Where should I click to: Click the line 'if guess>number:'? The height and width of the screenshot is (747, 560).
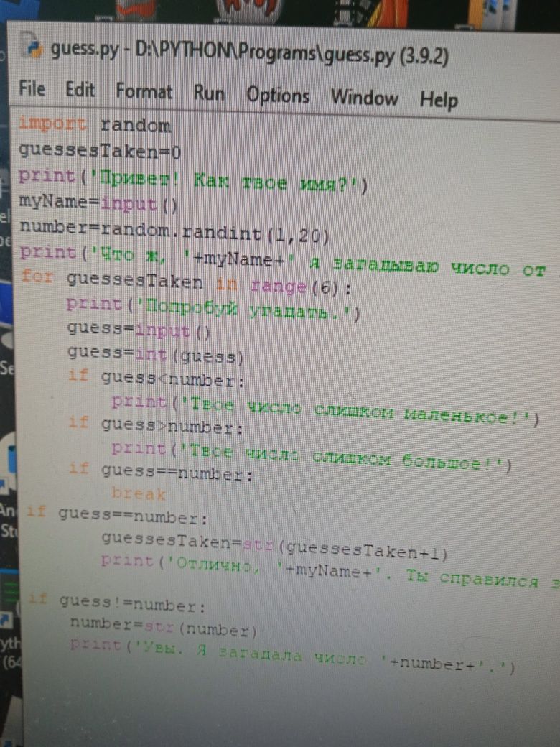(x=156, y=425)
